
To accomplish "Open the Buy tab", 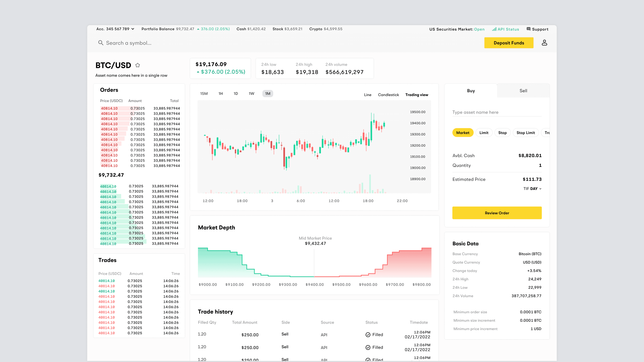I will click(471, 91).
